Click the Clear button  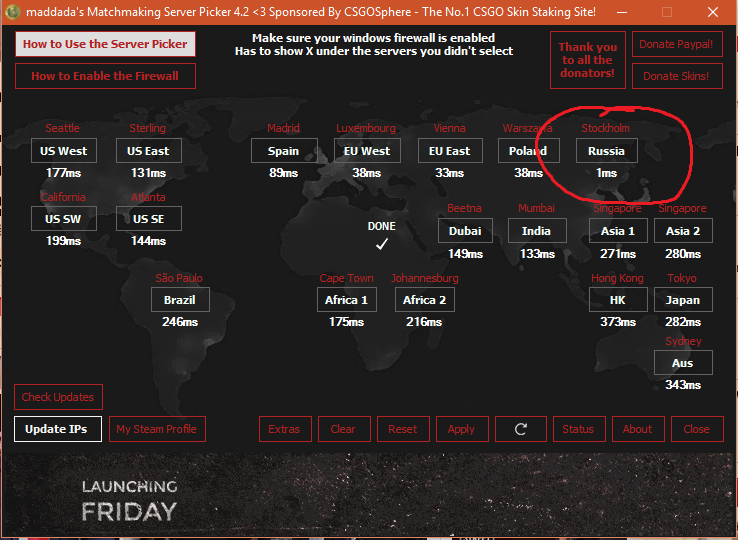pos(344,429)
